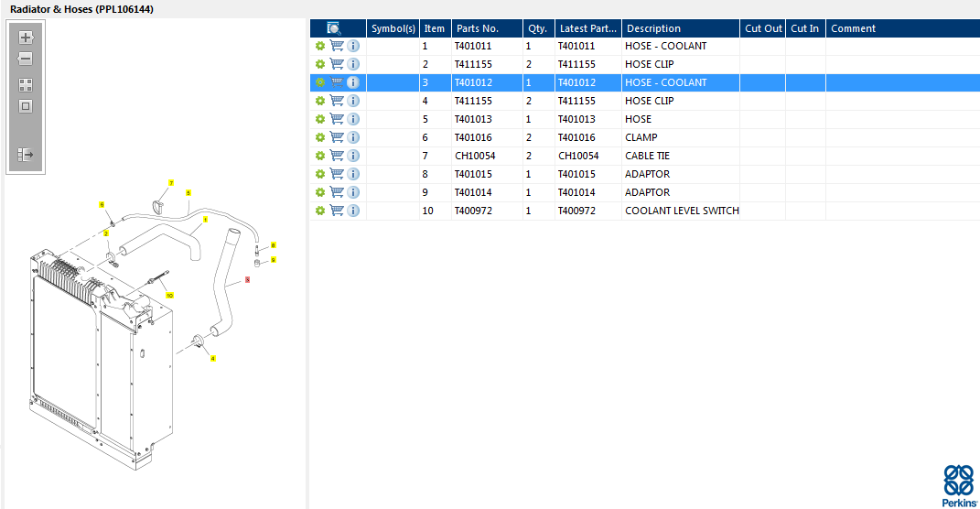Add CABLE TIE CH10054 to cart
This screenshot has width=980, height=509.
[x=337, y=156]
